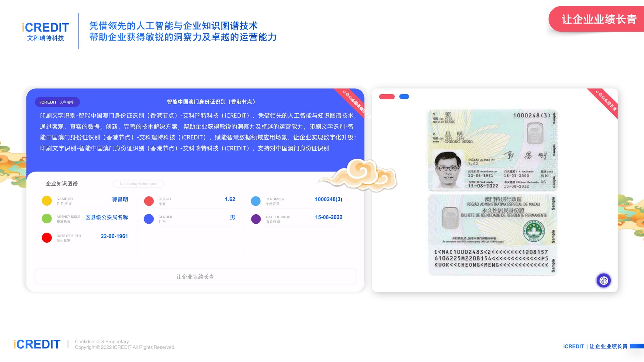Click the iCREDIT logo in the top left
This screenshot has width=644, height=362.
click(x=45, y=28)
